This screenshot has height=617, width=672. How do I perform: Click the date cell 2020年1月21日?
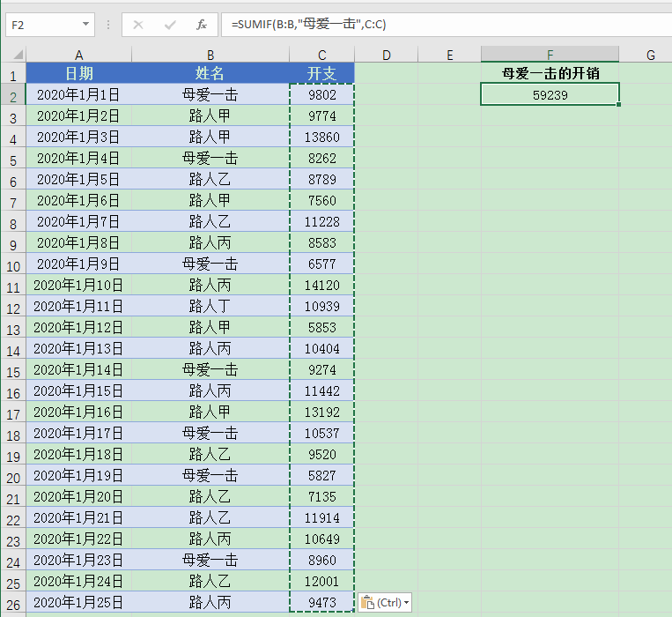(x=79, y=517)
